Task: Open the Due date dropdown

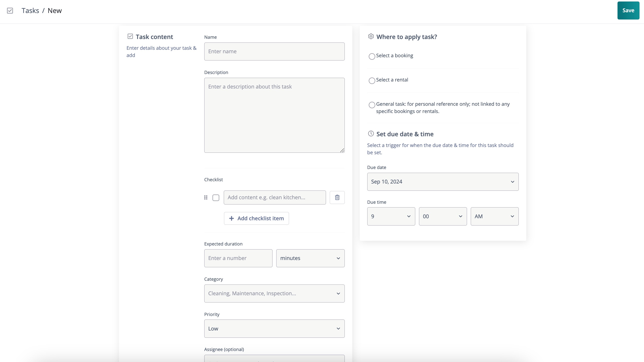Action: 442,182
